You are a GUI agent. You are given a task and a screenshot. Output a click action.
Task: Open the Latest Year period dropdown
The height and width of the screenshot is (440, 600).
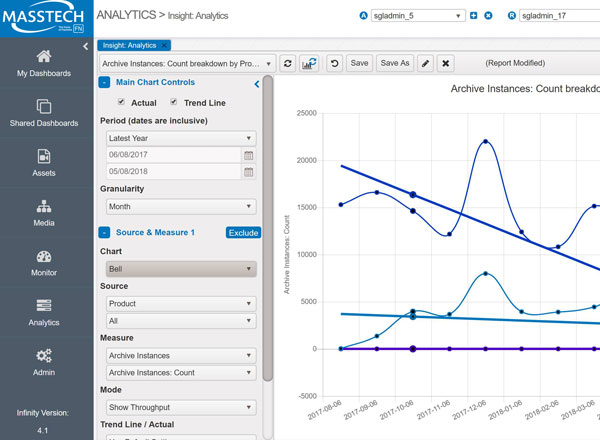[x=181, y=138]
